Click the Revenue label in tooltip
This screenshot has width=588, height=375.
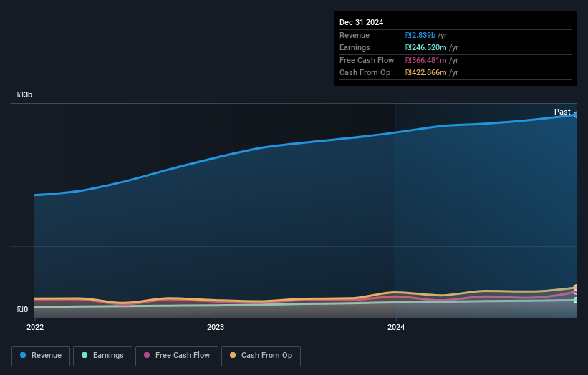[355, 35]
